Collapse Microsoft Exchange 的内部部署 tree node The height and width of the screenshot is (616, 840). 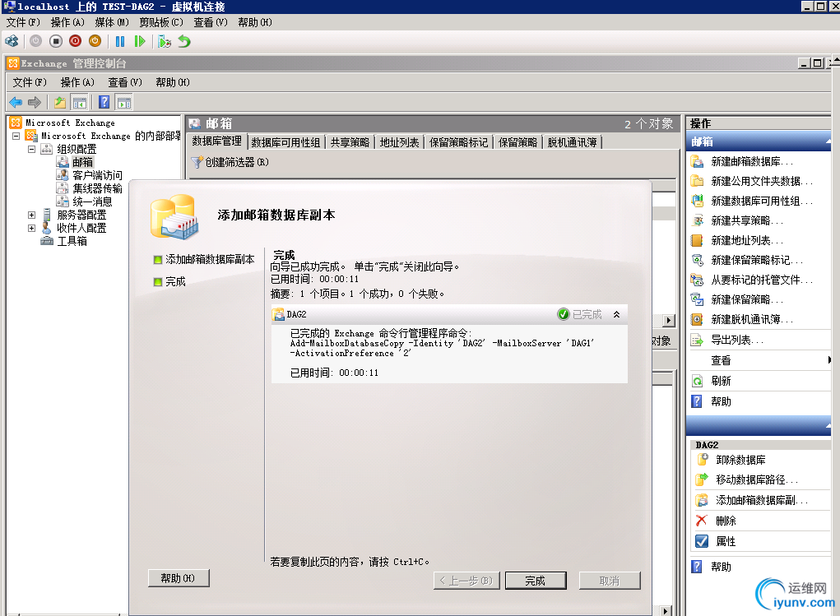16,136
